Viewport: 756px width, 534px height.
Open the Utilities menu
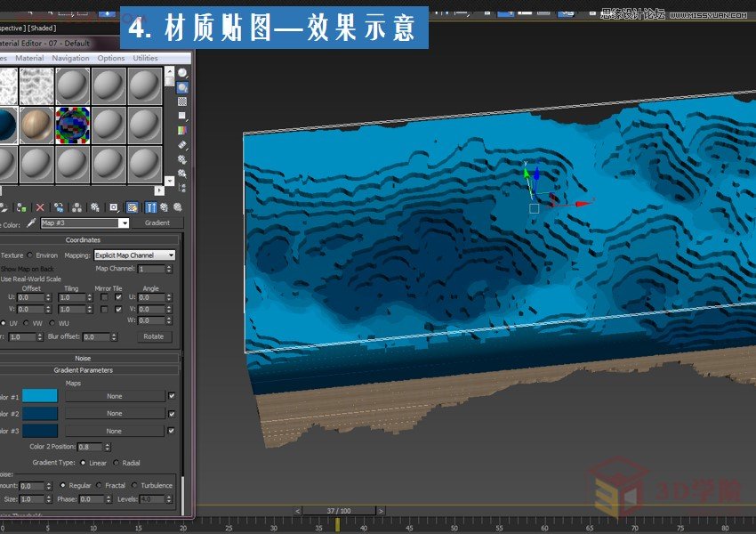[145, 57]
